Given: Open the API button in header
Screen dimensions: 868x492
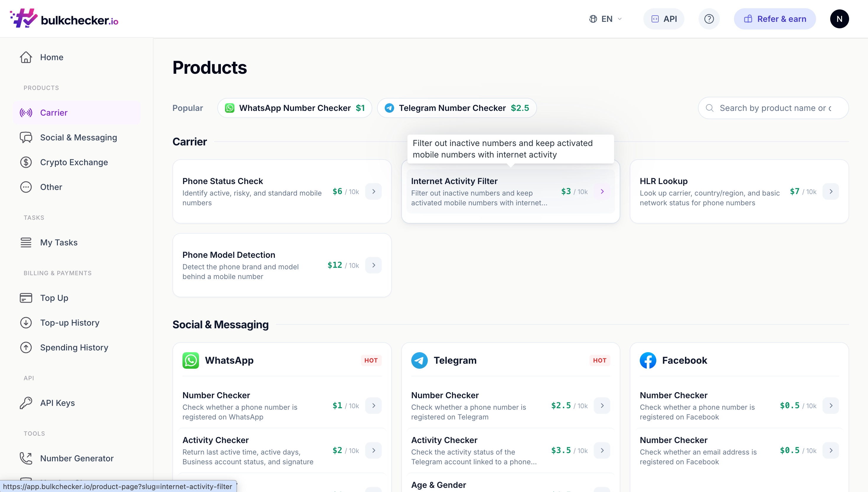Looking at the screenshot, I should pos(664,19).
